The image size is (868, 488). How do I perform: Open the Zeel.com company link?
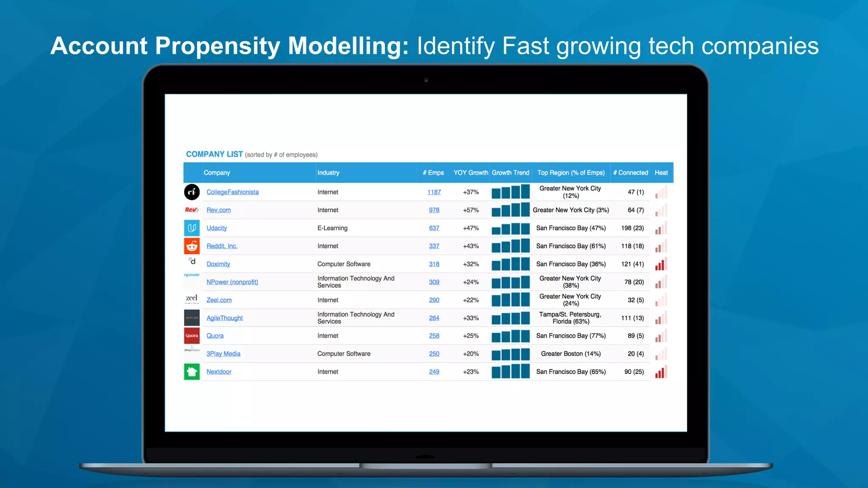[219, 300]
